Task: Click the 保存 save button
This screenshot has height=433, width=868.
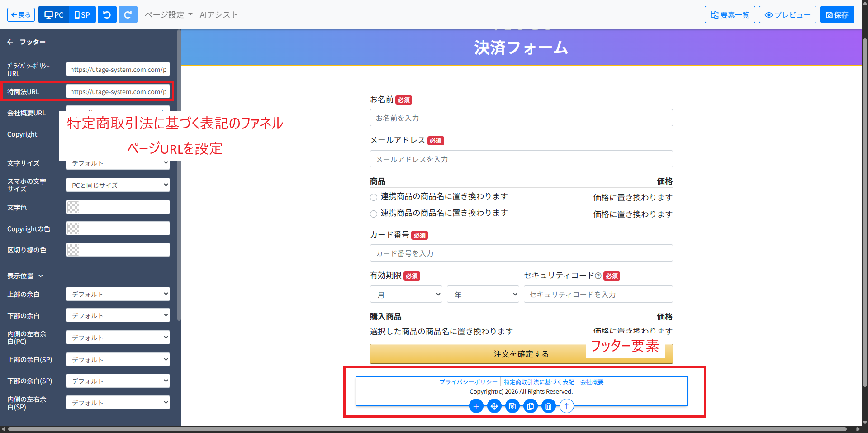Action: click(837, 15)
